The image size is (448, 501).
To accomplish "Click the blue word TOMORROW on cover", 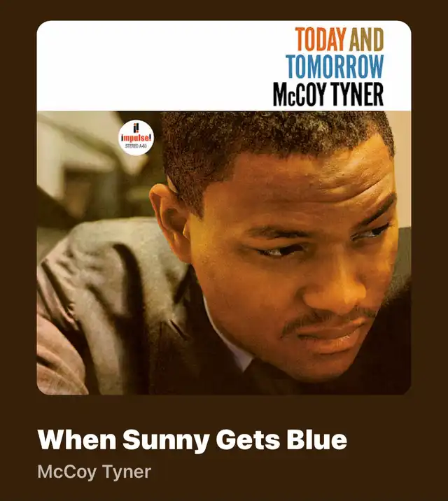I will click(335, 66).
